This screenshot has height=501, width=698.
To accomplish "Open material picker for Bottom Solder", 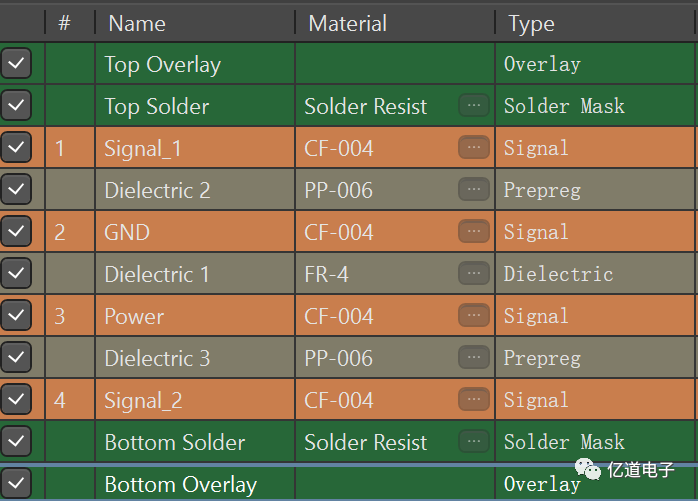I will [x=474, y=441].
